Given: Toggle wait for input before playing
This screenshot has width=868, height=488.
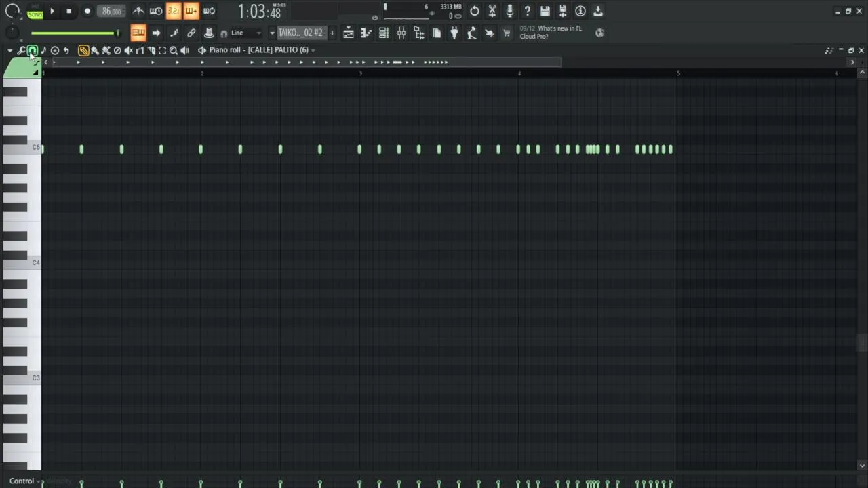Looking at the screenshot, I should (156, 11).
